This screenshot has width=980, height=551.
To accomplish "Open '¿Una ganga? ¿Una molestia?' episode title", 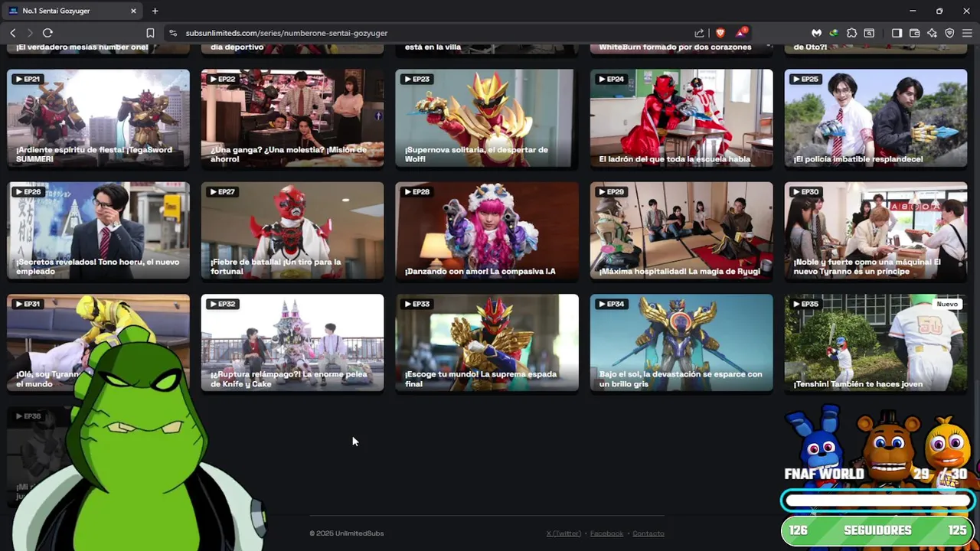I will tap(289, 154).
